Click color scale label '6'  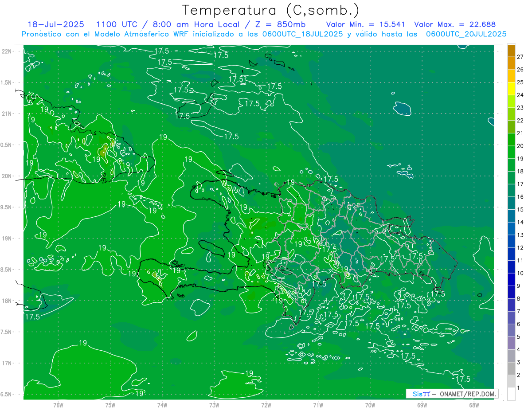tap(519, 324)
